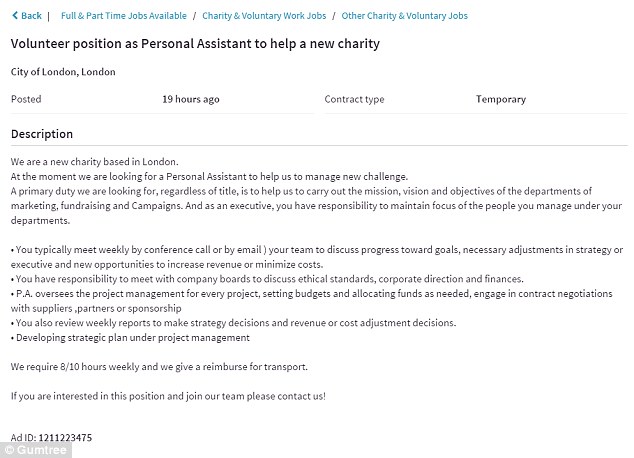
Task: Click the City of London location text
Action: 63,72
